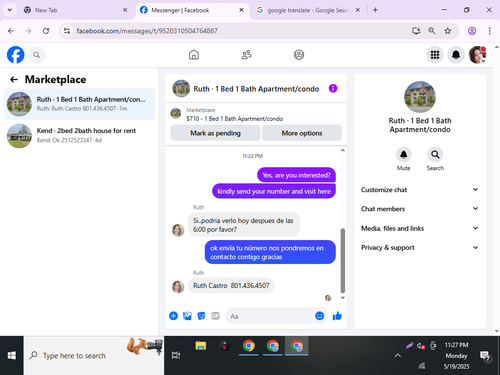Open emoji picker in message box
Image resolution: width=500 pixels, height=375 pixels.
pyautogui.click(x=319, y=316)
